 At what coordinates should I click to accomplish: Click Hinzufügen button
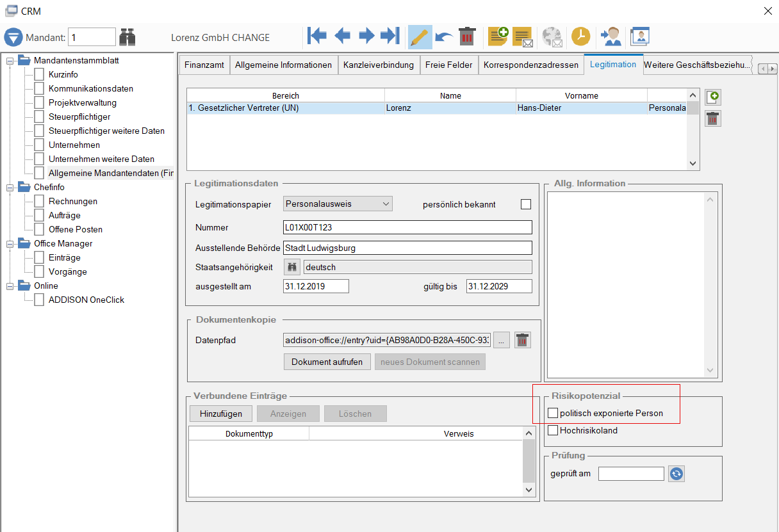221,414
